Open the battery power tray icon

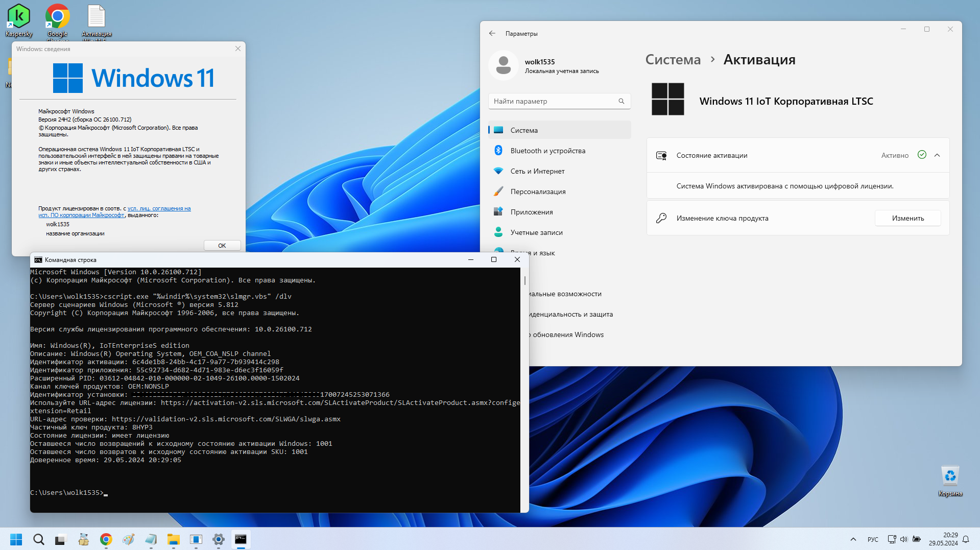click(x=917, y=539)
